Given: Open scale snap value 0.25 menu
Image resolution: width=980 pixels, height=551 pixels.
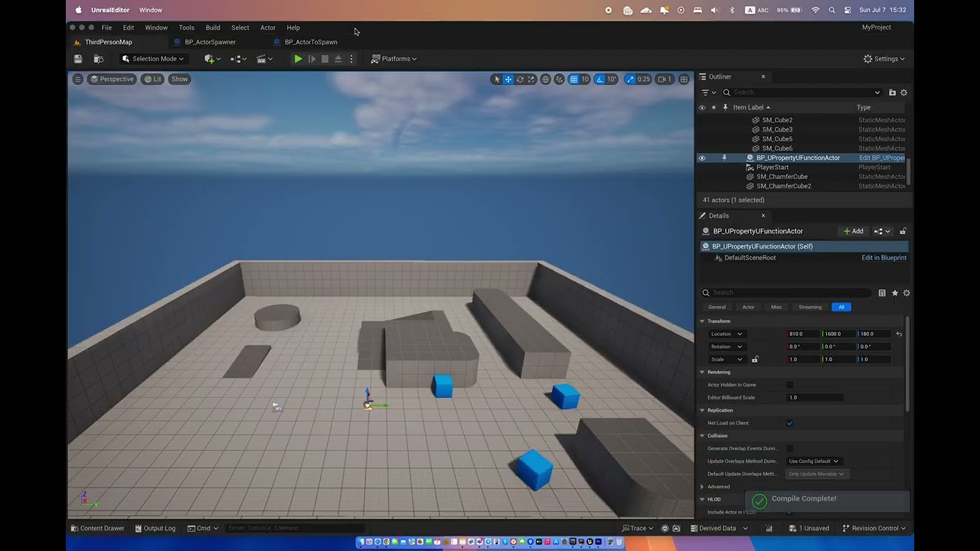Looking at the screenshot, I should click(x=644, y=79).
